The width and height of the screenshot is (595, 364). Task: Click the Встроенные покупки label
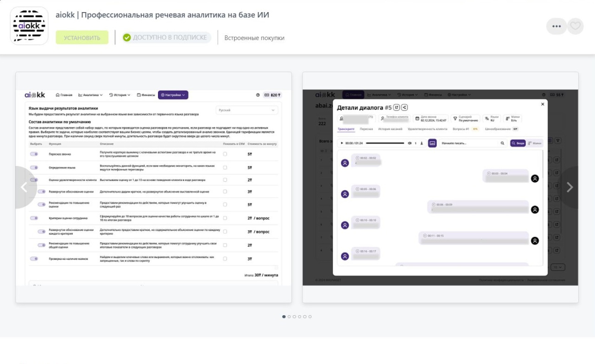(x=254, y=38)
